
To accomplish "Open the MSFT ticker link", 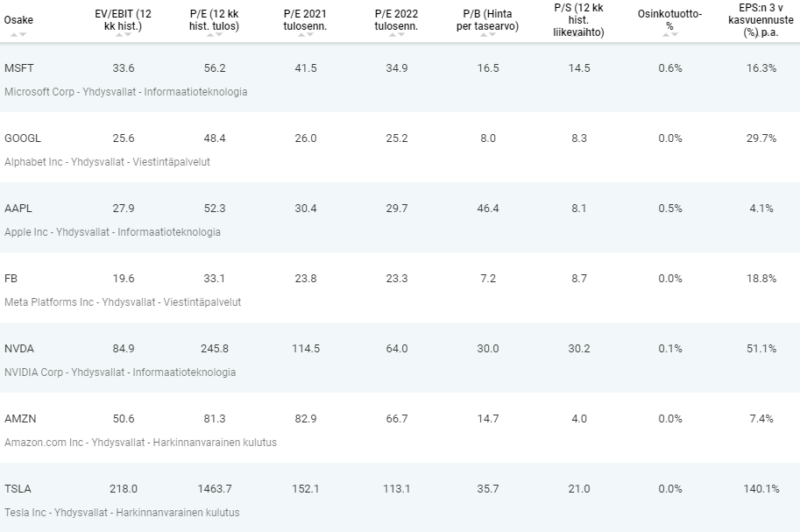I will click(x=19, y=67).
